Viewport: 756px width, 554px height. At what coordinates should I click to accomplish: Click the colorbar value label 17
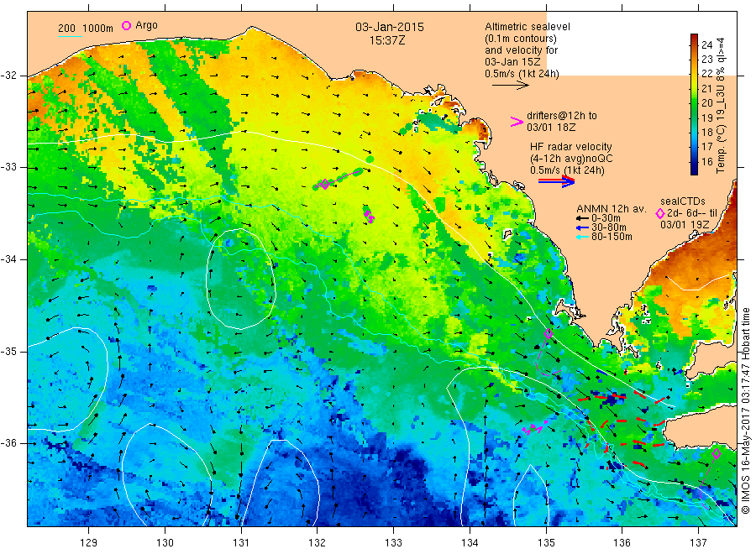[706, 147]
